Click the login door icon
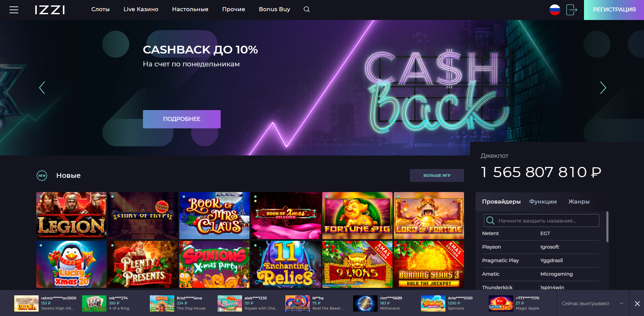The height and width of the screenshot is (316, 644). pos(571,10)
